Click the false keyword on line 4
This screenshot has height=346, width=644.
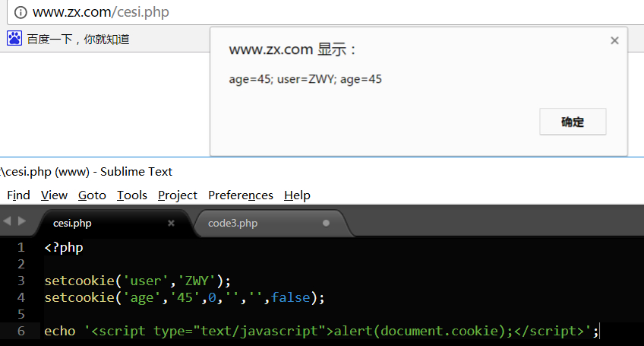click(290, 297)
